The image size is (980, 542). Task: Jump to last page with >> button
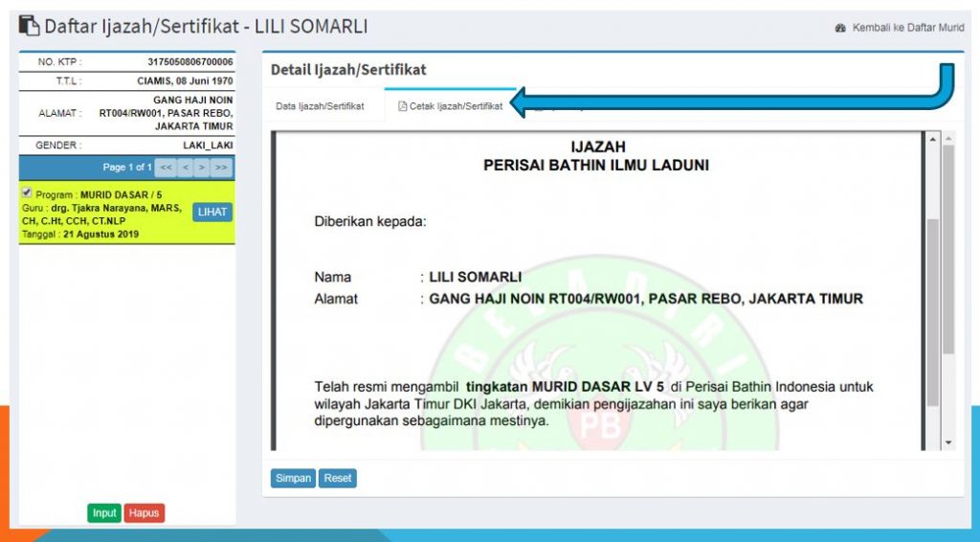[221, 168]
